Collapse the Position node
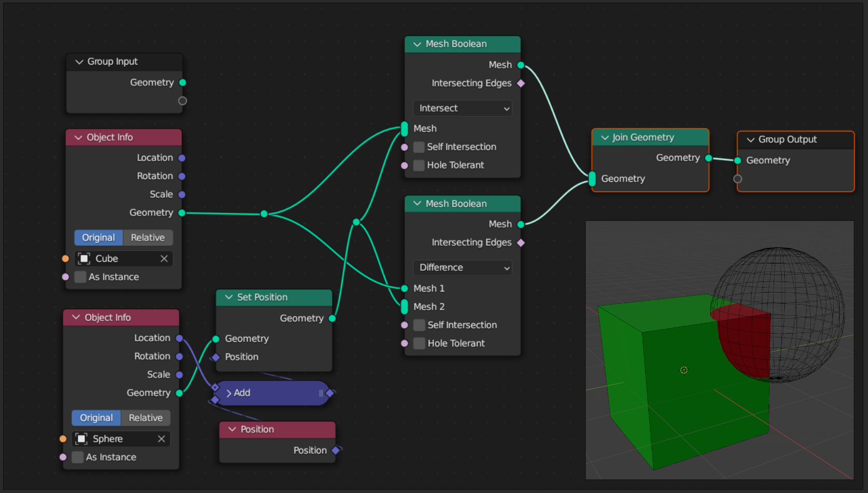The image size is (868, 493). [232, 430]
